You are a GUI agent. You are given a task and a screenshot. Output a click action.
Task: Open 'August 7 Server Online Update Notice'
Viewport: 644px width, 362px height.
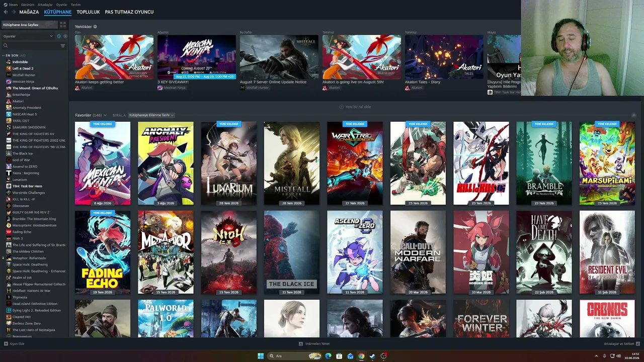pyautogui.click(x=273, y=82)
